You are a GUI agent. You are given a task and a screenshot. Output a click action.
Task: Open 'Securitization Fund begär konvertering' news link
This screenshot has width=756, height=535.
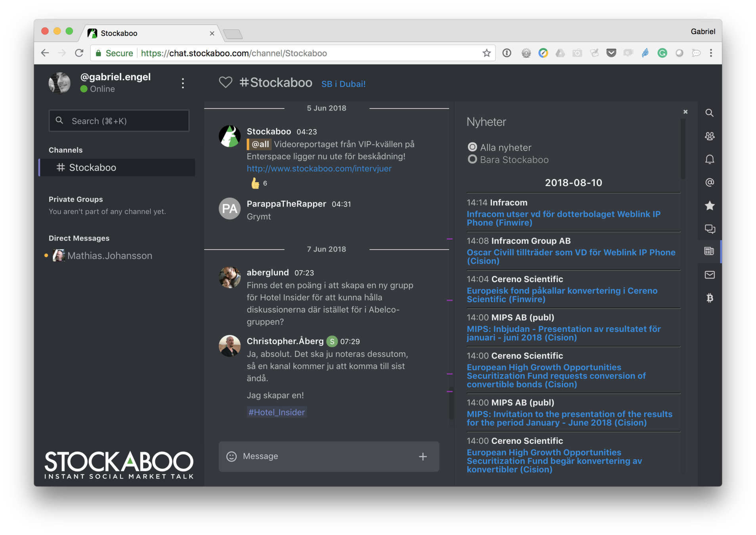click(554, 461)
